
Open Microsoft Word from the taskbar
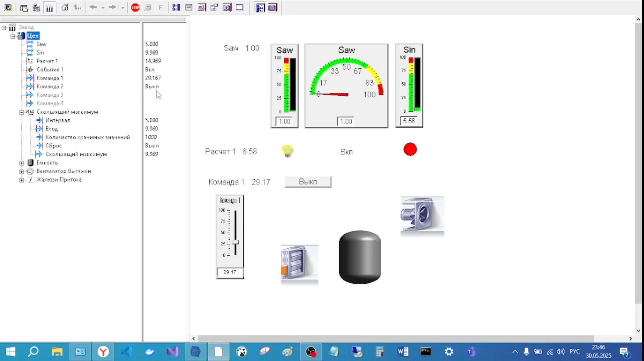coord(403,352)
